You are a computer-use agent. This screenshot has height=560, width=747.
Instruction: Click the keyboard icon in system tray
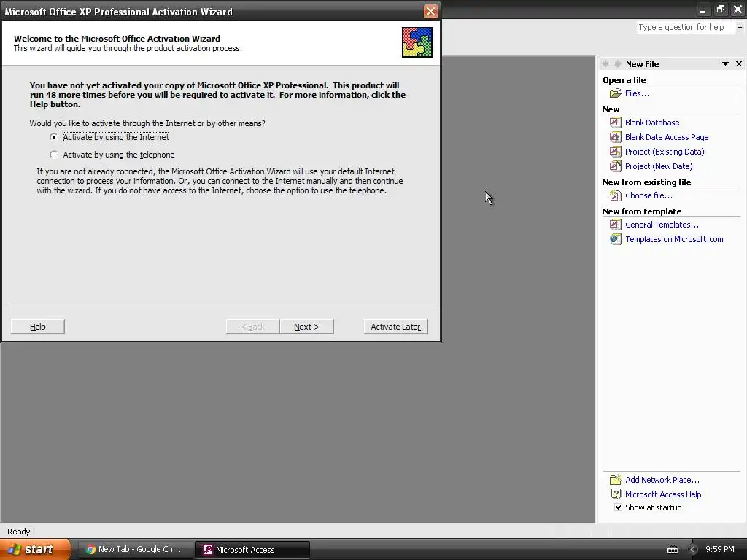coord(672,550)
